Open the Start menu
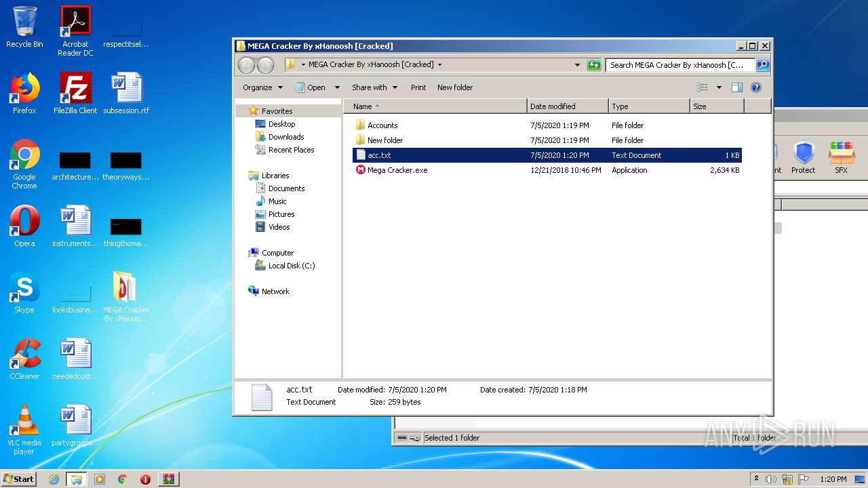868x488 pixels. click(19, 479)
